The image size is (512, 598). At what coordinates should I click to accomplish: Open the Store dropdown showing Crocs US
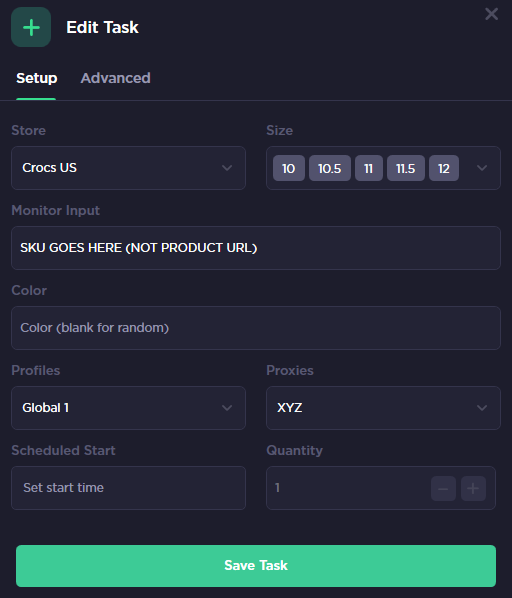128,168
